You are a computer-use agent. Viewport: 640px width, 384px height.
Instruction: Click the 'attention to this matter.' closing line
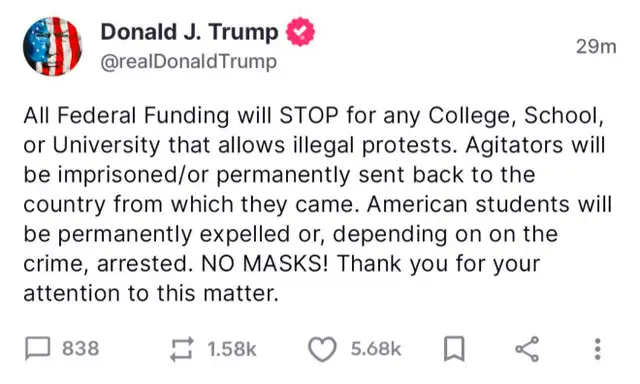(x=151, y=293)
